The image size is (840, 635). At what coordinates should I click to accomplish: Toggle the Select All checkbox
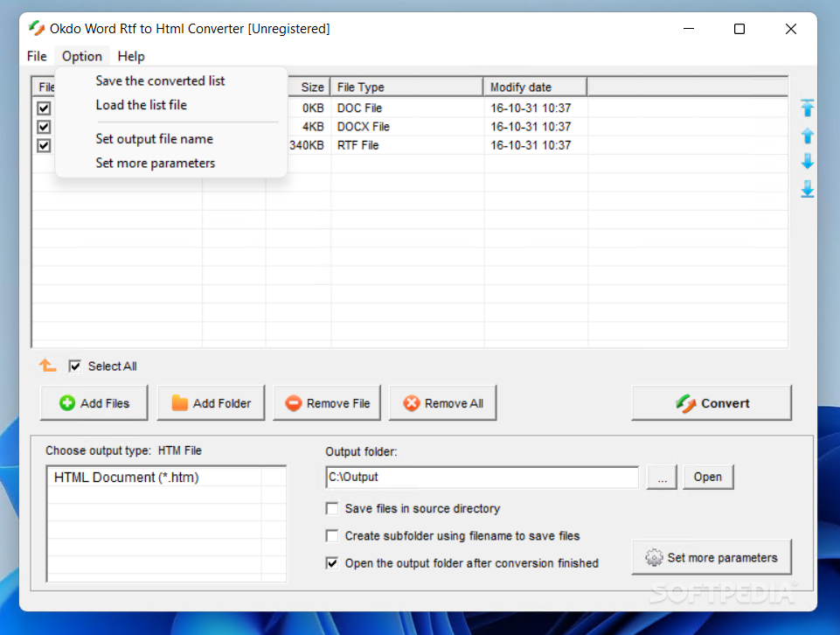[x=75, y=366]
